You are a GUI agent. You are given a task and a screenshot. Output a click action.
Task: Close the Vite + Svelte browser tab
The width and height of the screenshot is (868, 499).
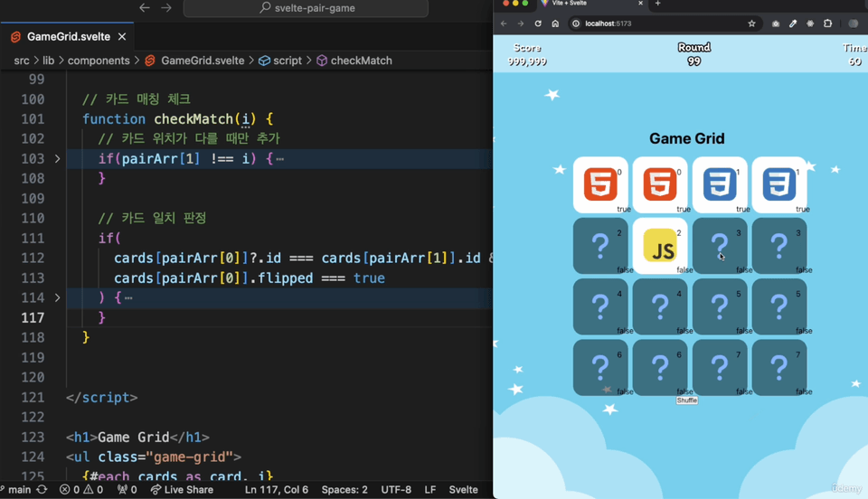pos(640,4)
